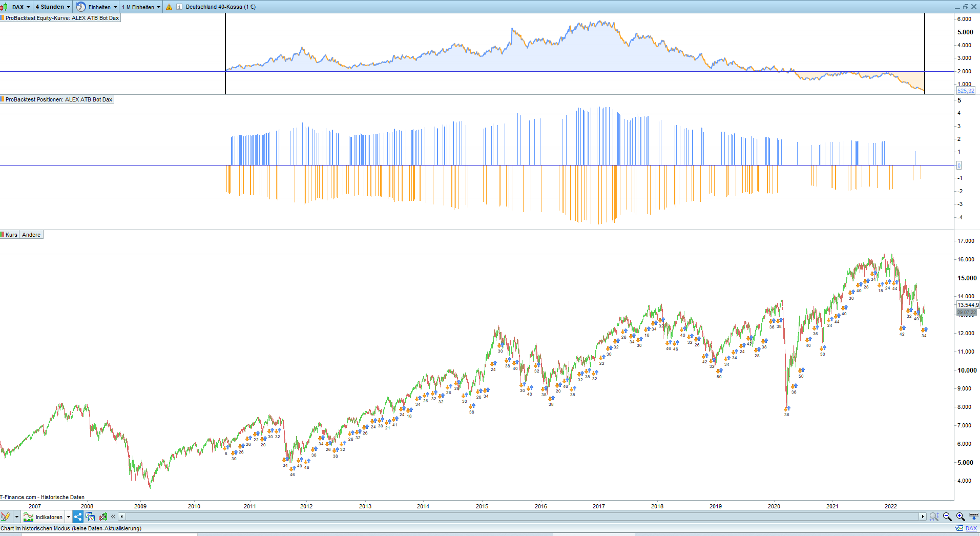Open the Einheiten dropdown
980x536 pixels.
point(103,7)
